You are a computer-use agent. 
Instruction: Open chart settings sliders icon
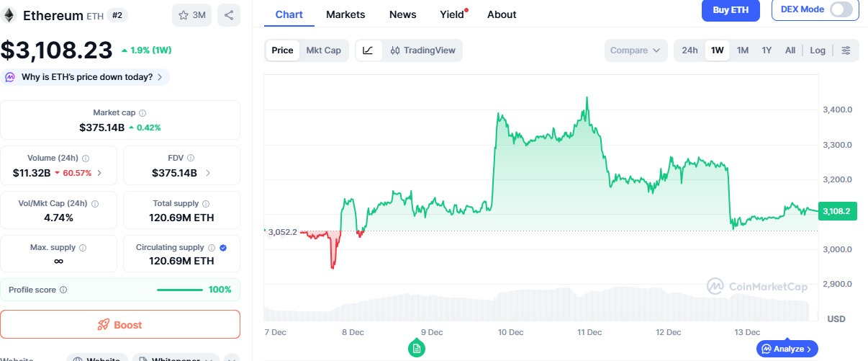846,50
